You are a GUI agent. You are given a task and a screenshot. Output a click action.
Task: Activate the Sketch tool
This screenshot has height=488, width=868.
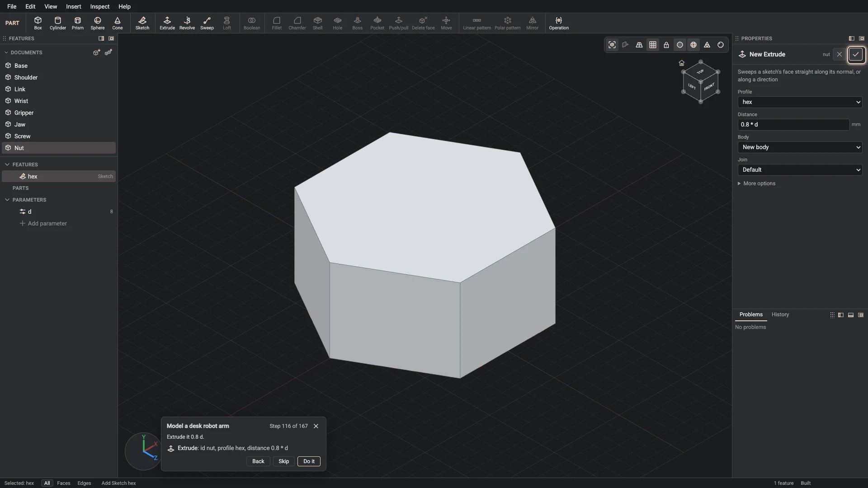(x=142, y=23)
